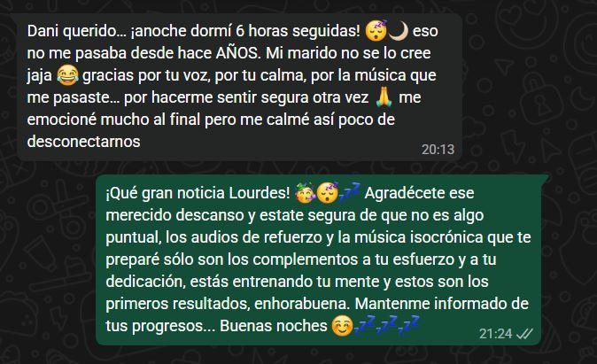
Task: Click the 20:13 timestamp on received message
Action: 438,150
